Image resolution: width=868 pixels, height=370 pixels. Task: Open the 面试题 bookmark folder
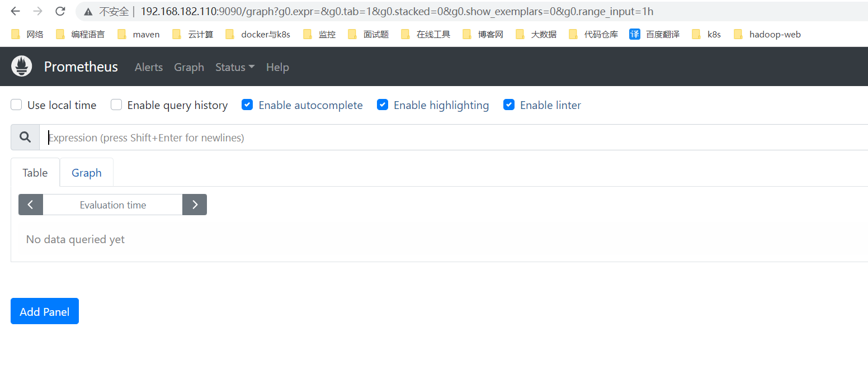pos(369,35)
